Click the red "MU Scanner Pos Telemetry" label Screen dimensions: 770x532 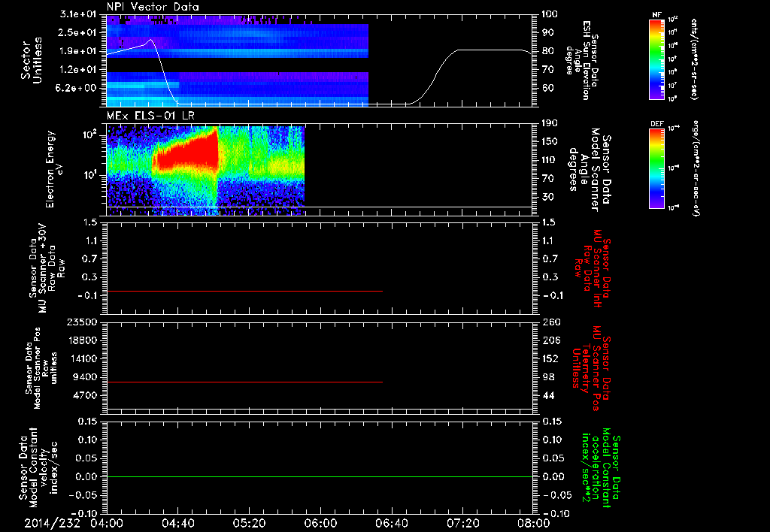592,368
